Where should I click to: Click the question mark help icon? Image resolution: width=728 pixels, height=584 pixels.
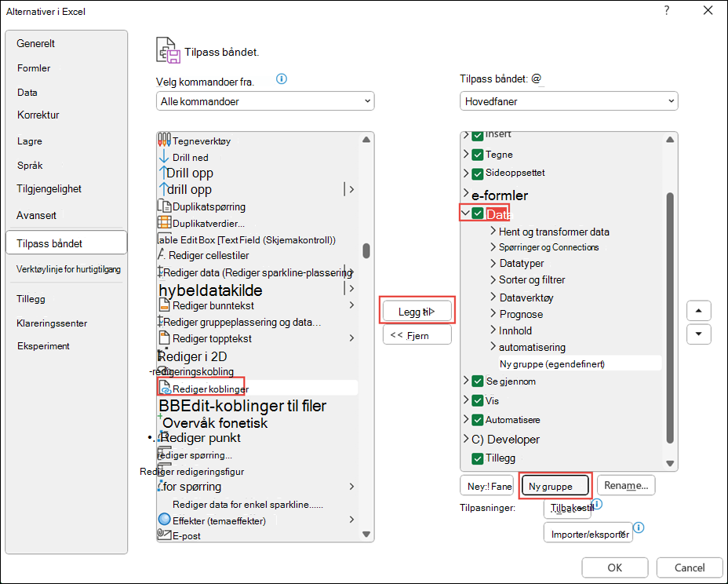[667, 11]
